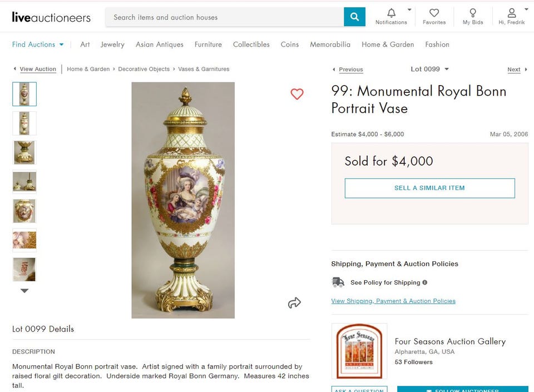This screenshot has width=534, height=392.
Task: Select the second vase thumbnail
Action: point(24,123)
